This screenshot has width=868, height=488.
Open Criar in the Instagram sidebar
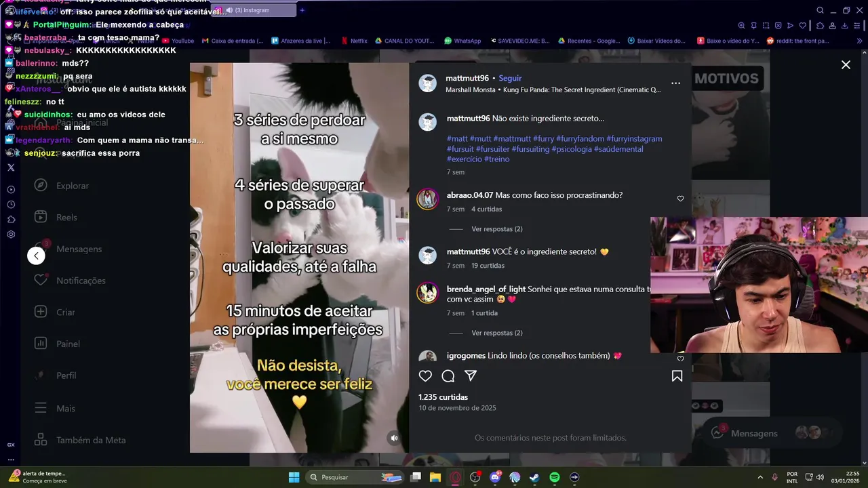56,312
